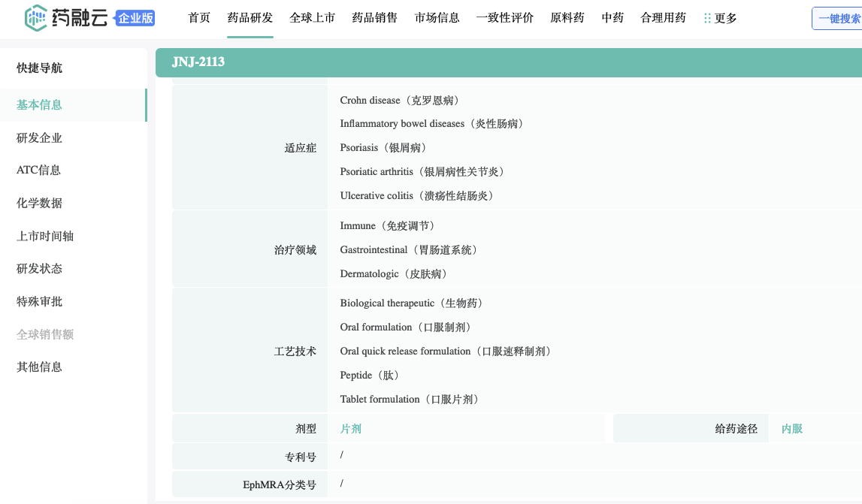Click the 剂型 row label
The image size is (862, 504).
coord(306,429)
